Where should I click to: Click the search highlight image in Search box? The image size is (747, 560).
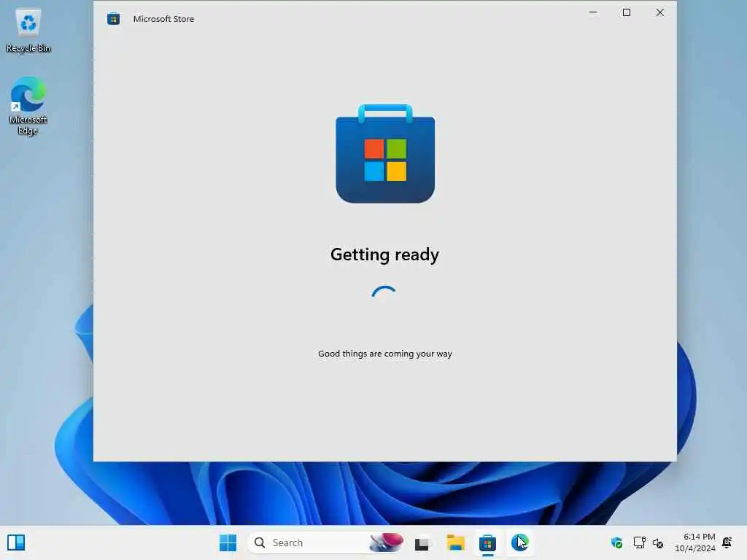pyautogui.click(x=386, y=542)
